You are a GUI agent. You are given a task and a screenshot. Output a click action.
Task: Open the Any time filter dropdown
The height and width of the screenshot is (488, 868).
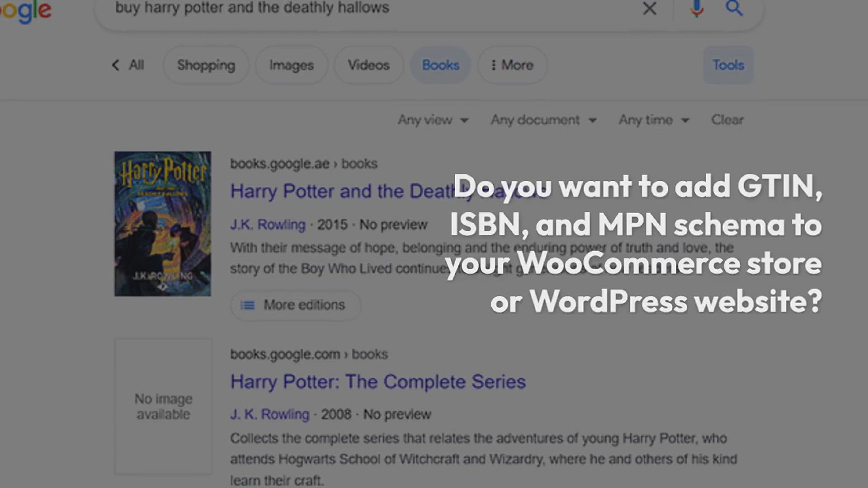tap(654, 120)
